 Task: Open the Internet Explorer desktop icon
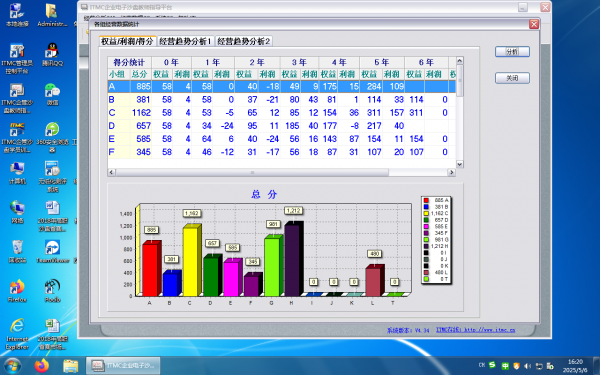[x=17, y=334]
